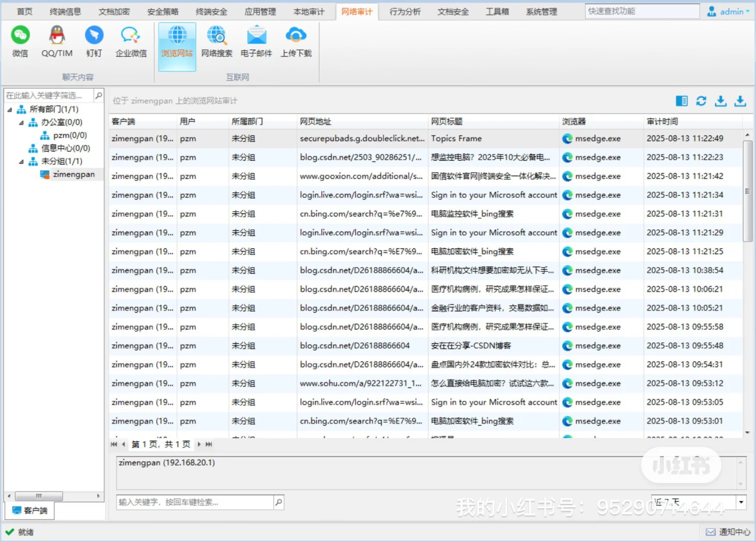Select the row timestamped 2025-08-13 10:38:54
Screen dimensions: 756x542
(x=426, y=270)
